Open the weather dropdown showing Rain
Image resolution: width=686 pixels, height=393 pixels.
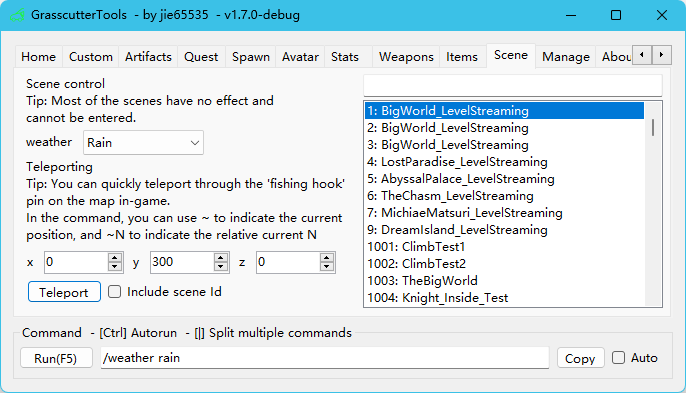[x=144, y=143]
